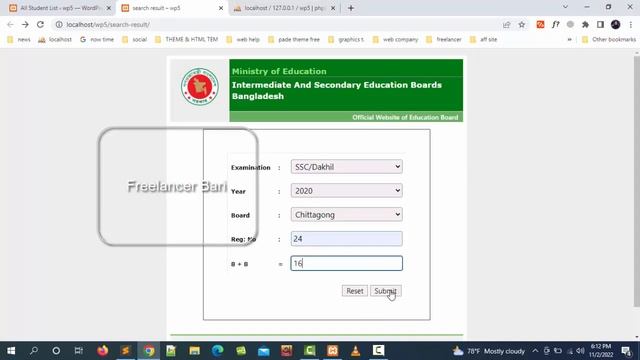The width and height of the screenshot is (640, 360).
Task: Open the graphics t. bookmark folder
Action: (346, 40)
